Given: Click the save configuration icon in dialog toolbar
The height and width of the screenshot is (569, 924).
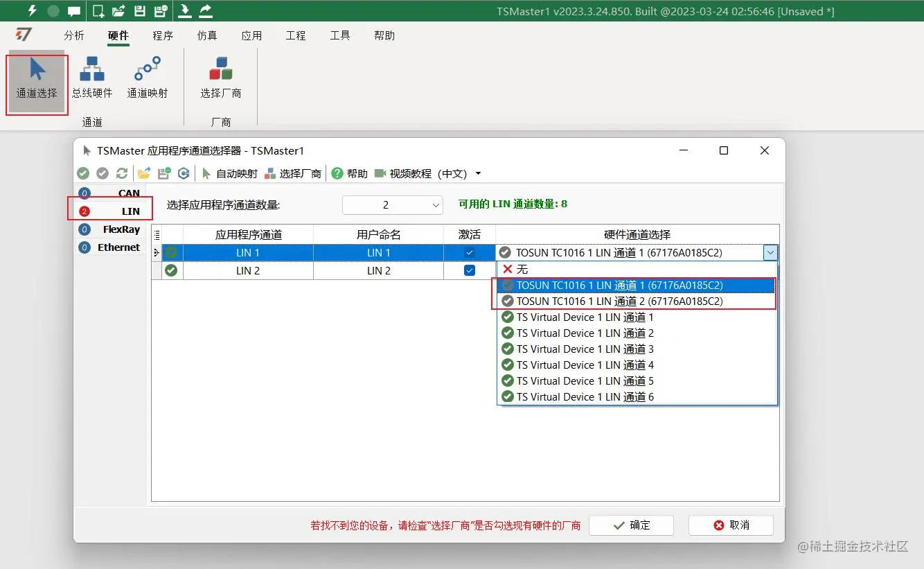Looking at the screenshot, I should coord(164,173).
